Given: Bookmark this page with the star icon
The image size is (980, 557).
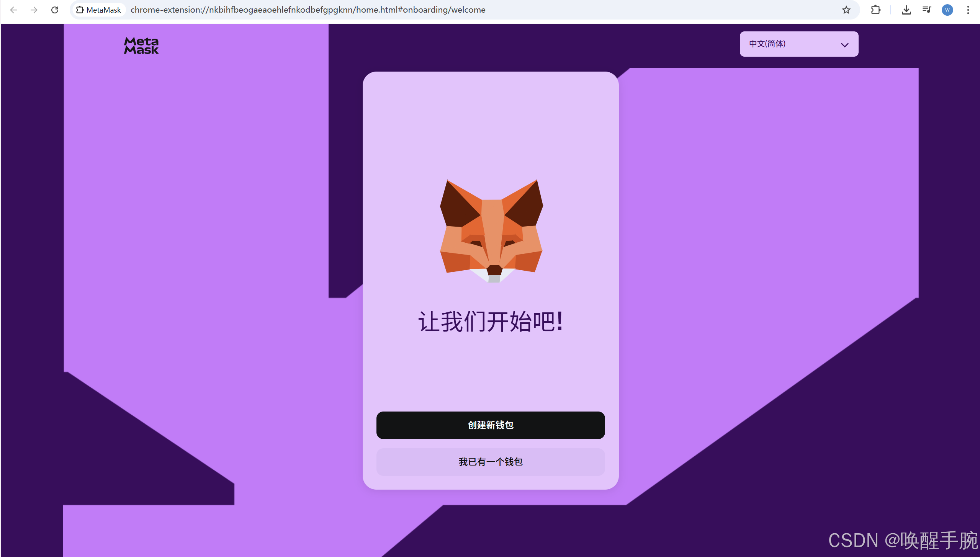Looking at the screenshot, I should [846, 10].
